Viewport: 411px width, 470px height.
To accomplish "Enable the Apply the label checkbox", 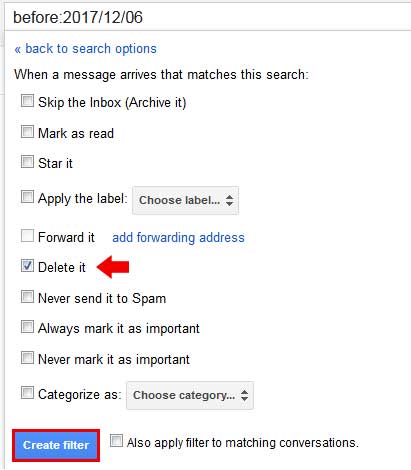I will pos(27,196).
